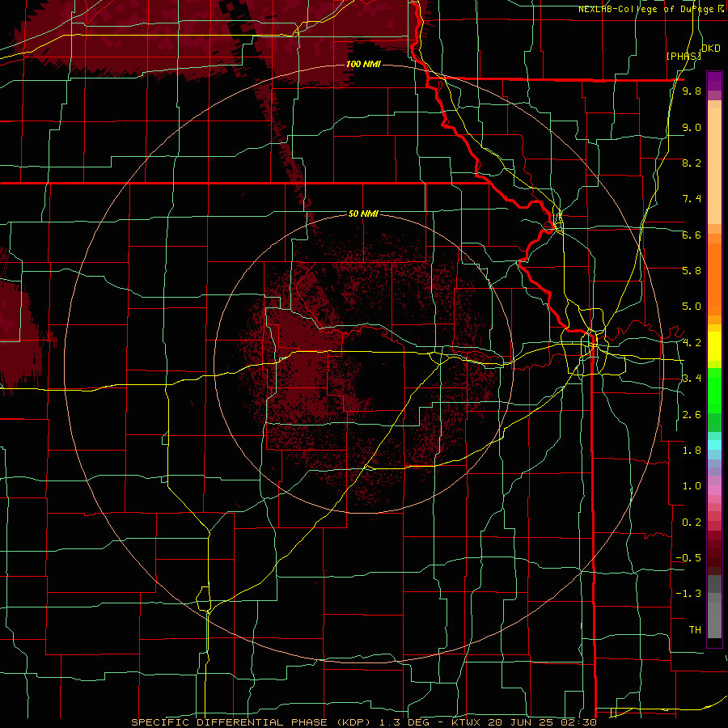728x728 pixels.
Task: Click the 2.6 value on the color scale
Action: pyautogui.click(x=692, y=415)
